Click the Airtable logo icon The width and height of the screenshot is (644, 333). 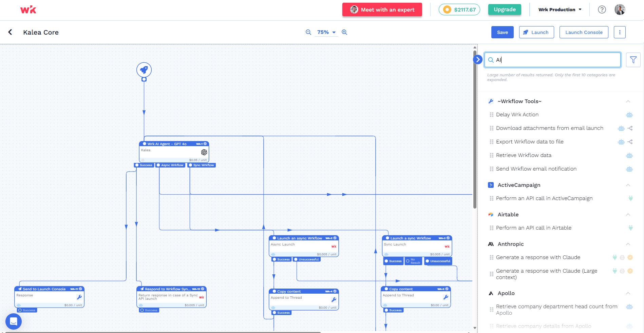coord(491,215)
